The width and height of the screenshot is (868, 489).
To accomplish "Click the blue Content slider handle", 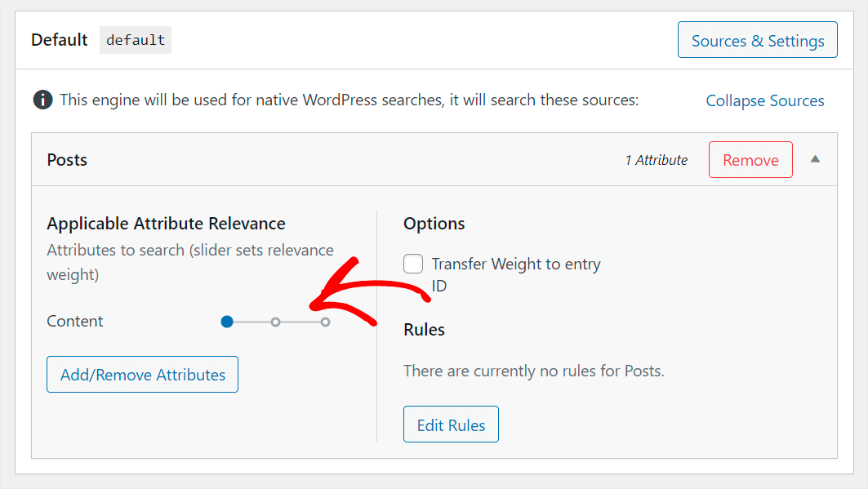I will [227, 322].
